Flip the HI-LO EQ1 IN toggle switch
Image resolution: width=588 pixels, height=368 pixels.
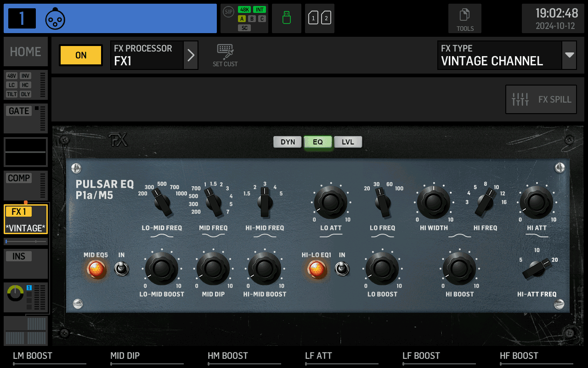[x=342, y=269]
